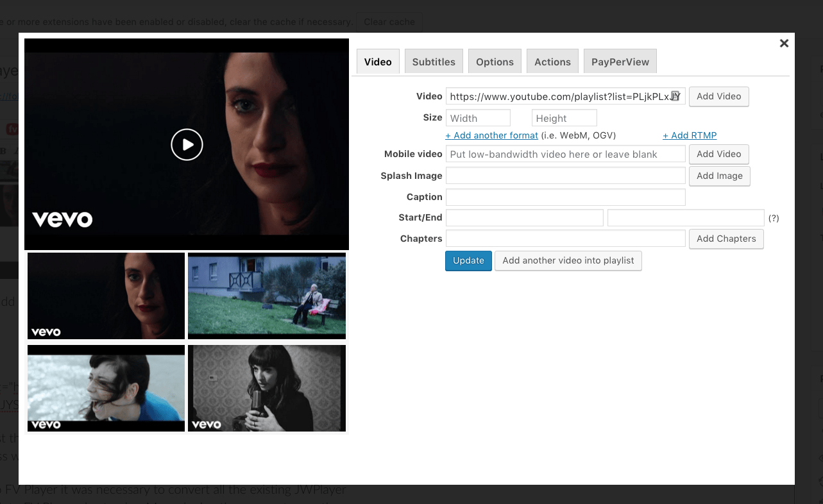823x504 pixels.
Task: Click the Start time field
Action: 525,217
